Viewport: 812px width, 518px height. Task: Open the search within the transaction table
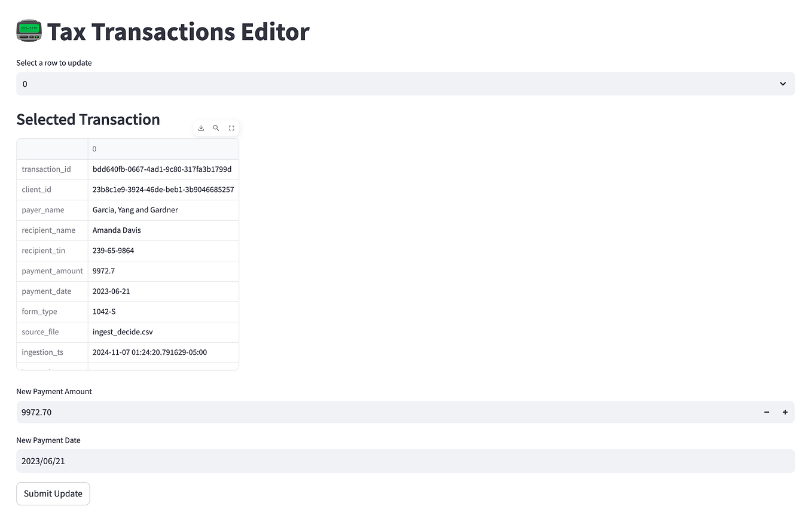[216, 127]
